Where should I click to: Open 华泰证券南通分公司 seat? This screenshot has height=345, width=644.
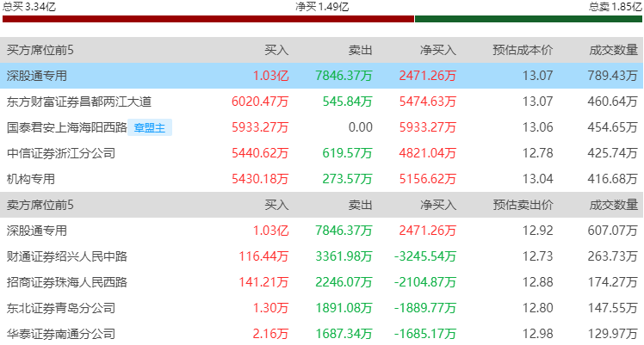[61, 334]
